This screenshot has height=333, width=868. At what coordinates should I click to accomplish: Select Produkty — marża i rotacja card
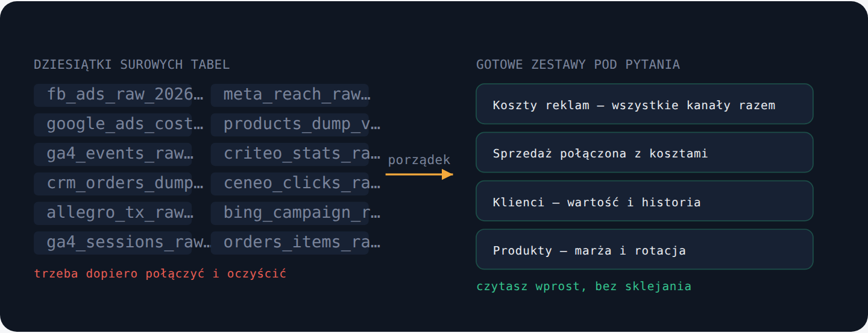tap(644, 249)
